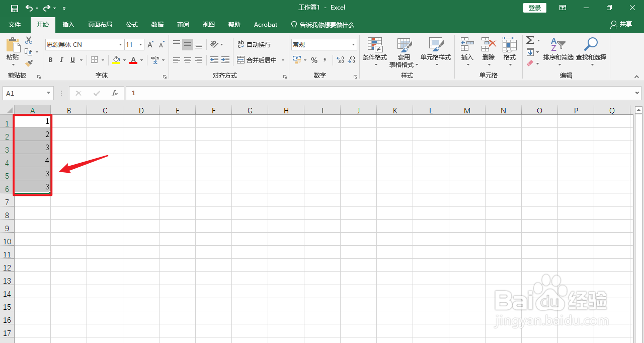Open the font name dropdown
644x343 pixels.
coord(120,45)
